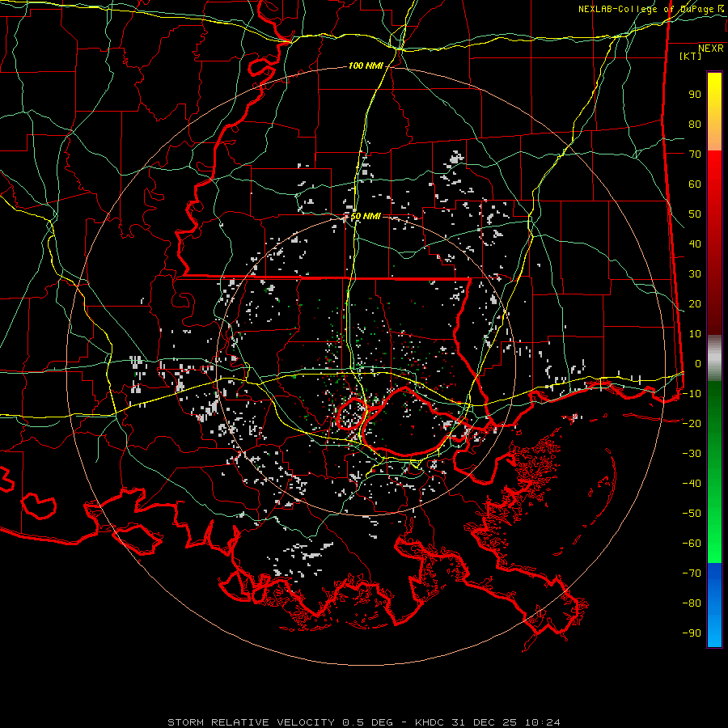Select the -90 value on the velocity scale

[x=692, y=633]
